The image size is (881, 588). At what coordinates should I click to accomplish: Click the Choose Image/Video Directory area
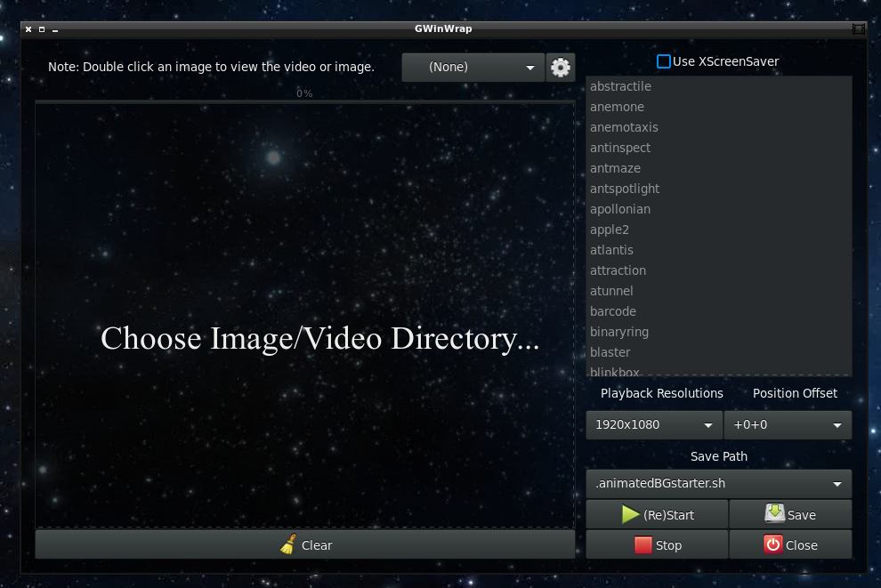305,316
